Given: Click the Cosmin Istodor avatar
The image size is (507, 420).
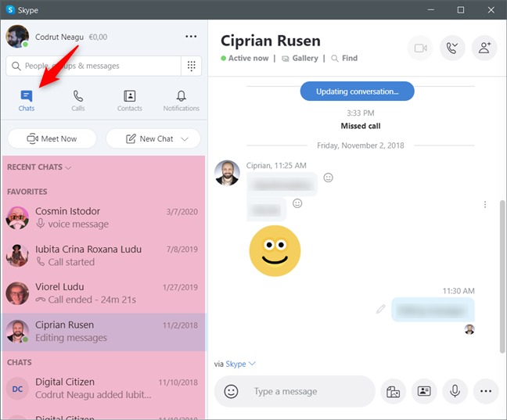Looking at the screenshot, I should (x=17, y=218).
